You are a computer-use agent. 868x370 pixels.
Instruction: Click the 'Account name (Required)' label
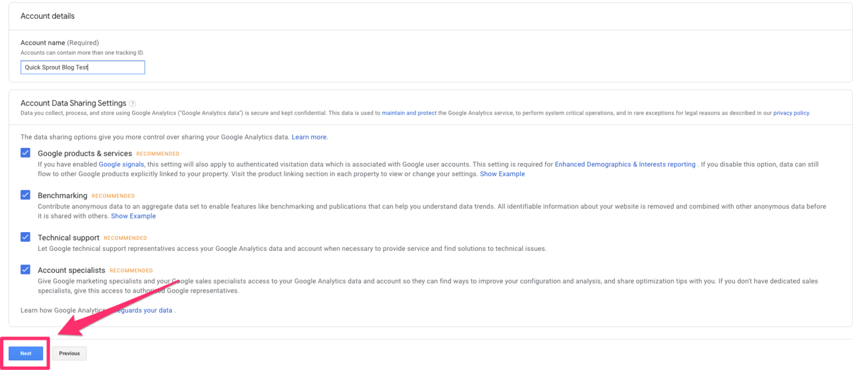click(59, 43)
